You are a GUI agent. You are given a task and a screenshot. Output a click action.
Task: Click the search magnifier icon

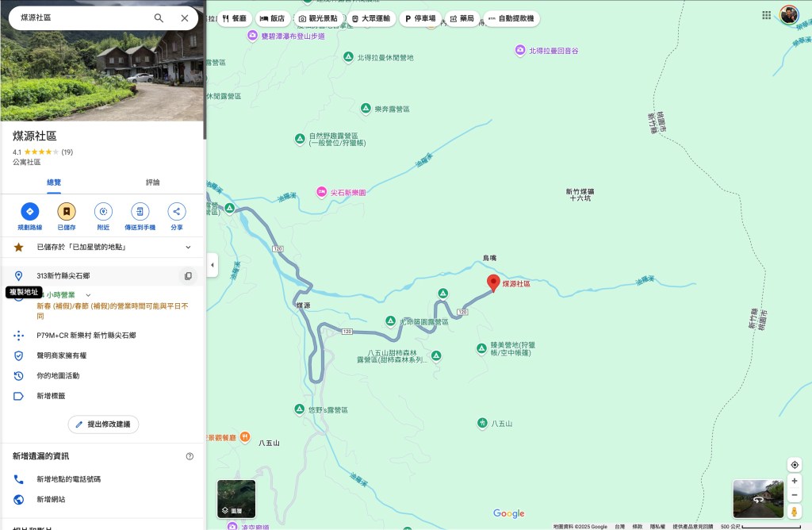click(159, 18)
